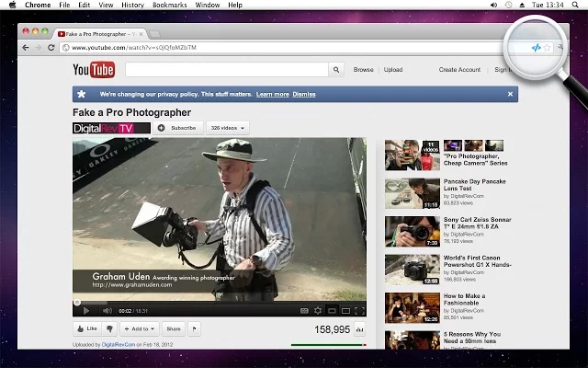Screen dimensions: 588x368
Task: Reload the page with the refresh icon
Action: 51,48
